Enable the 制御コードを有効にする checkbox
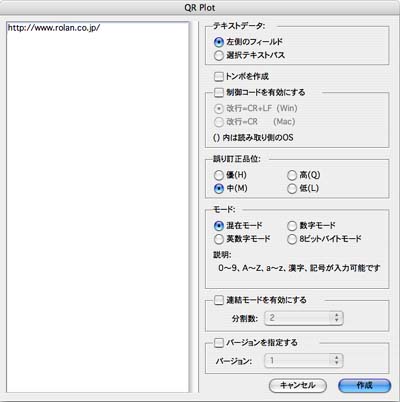Image resolution: width=400 pixels, height=402 pixels. pyautogui.click(x=219, y=92)
